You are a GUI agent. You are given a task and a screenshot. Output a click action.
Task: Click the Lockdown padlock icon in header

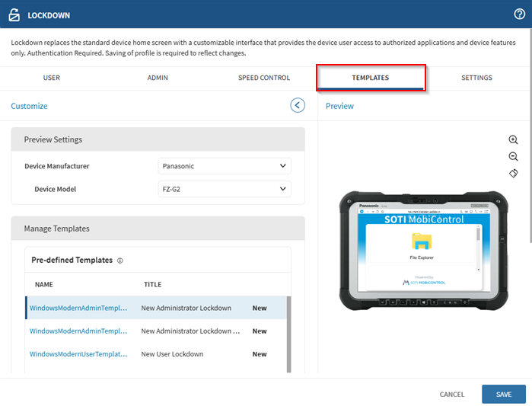click(x=14, y=14)
